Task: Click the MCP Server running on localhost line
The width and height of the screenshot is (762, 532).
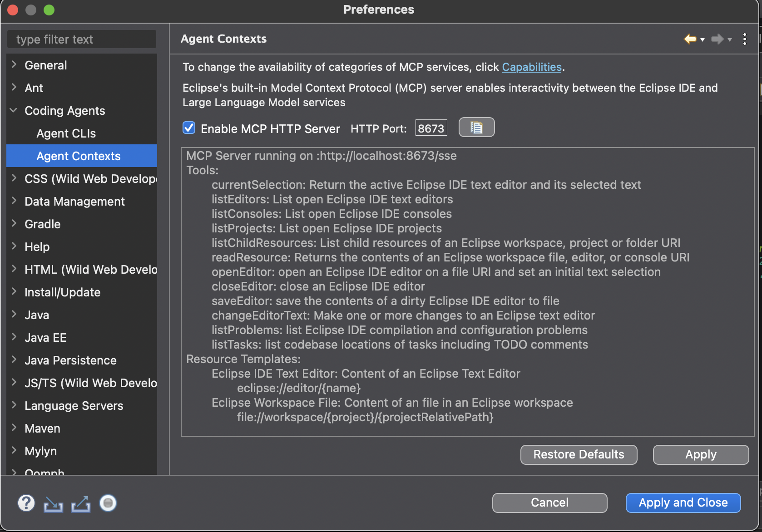Action: click(x=322, y=156)
